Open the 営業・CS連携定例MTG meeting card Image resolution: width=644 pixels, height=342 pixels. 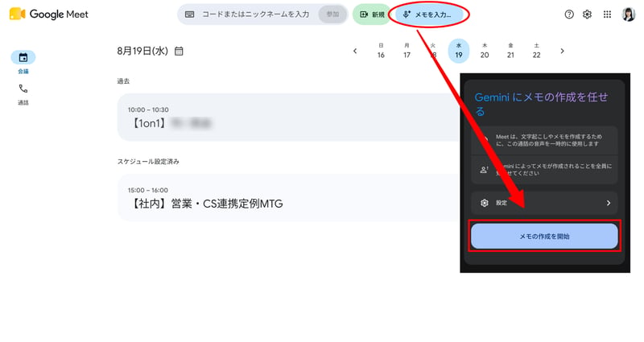[288, 197]
